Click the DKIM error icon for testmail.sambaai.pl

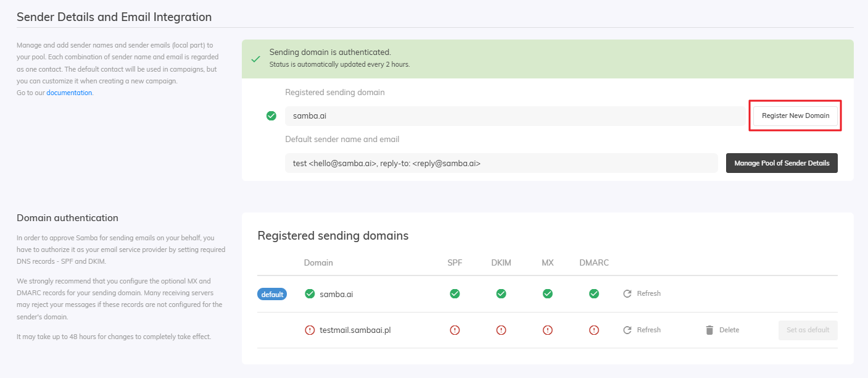click(501, 330)
